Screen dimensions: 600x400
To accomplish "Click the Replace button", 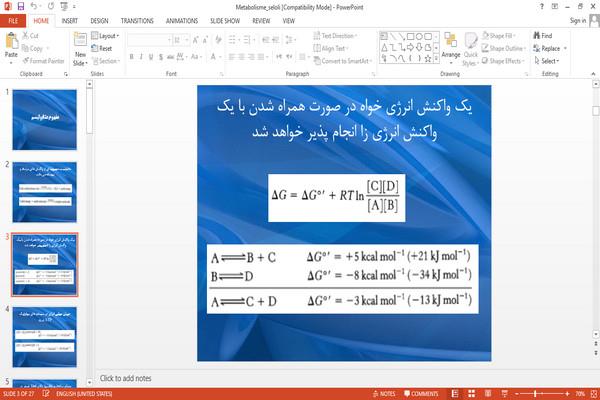I will (549, 48).
